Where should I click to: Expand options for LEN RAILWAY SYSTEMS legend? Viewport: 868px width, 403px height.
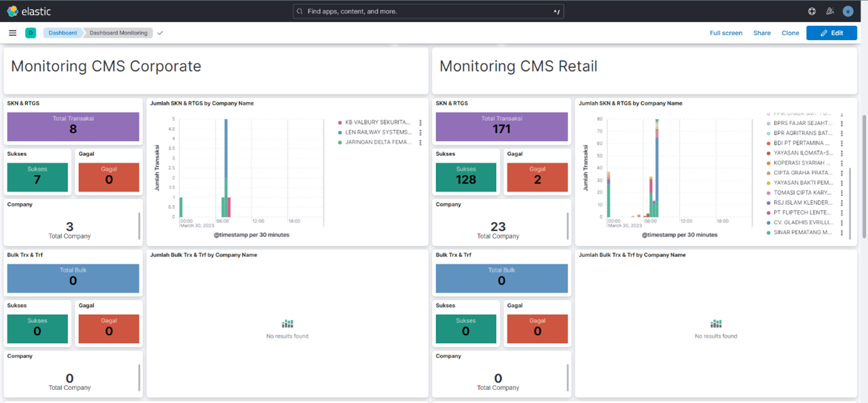tap(420, 133)
